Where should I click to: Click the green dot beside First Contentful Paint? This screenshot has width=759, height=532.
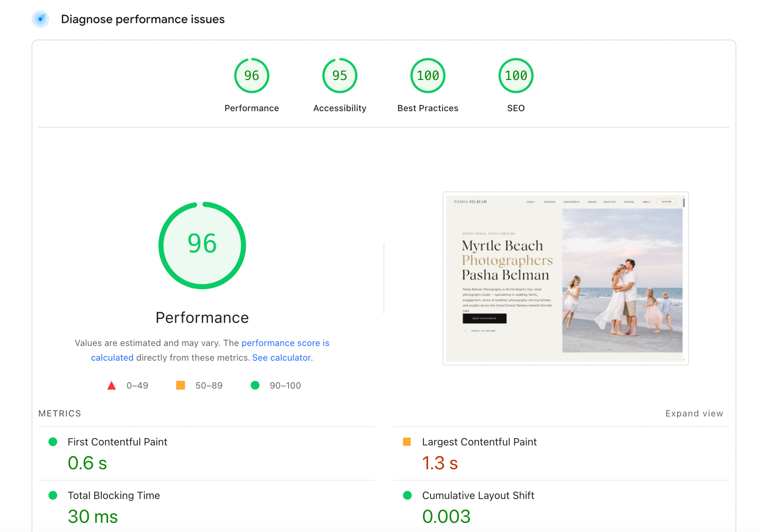(x=53, y=442)
